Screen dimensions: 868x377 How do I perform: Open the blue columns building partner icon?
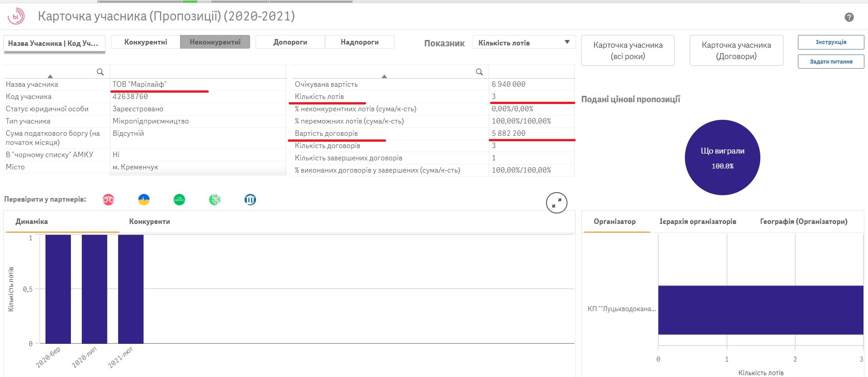tap(250, 199)
